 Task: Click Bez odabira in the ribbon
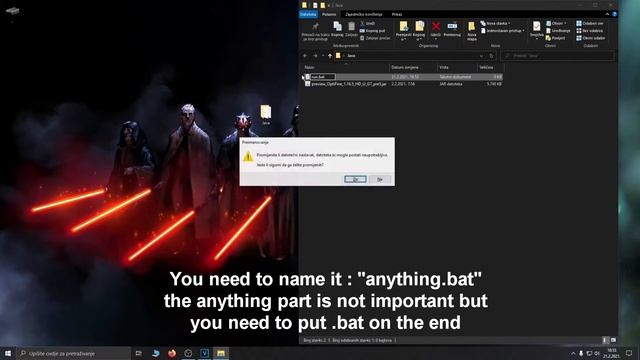tap(590, 31)
